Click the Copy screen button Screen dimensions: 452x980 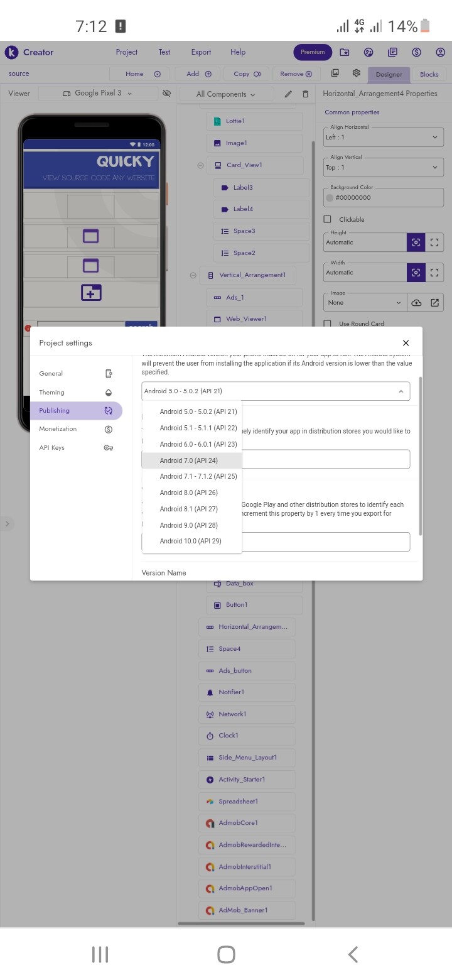(x=247, y=73)
